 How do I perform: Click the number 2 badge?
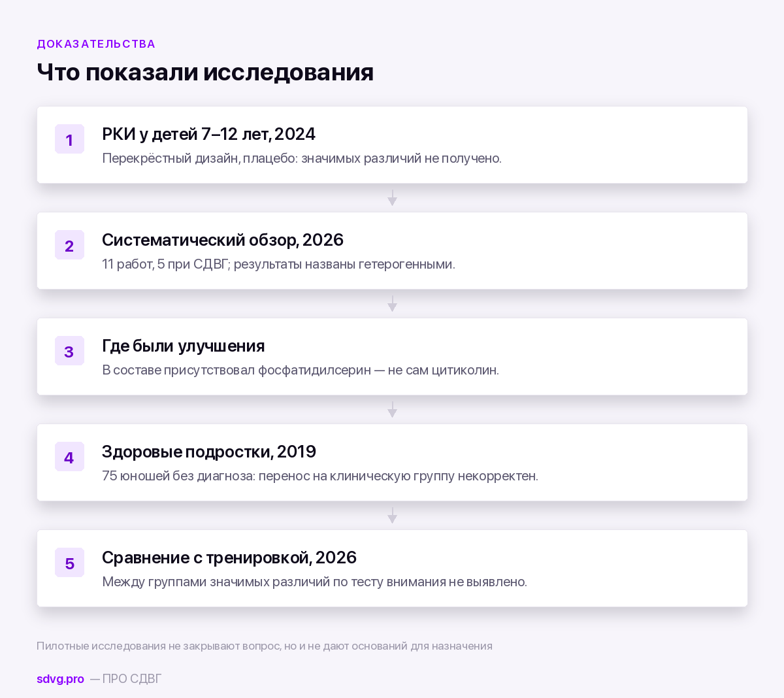click(x=69, y=245)
